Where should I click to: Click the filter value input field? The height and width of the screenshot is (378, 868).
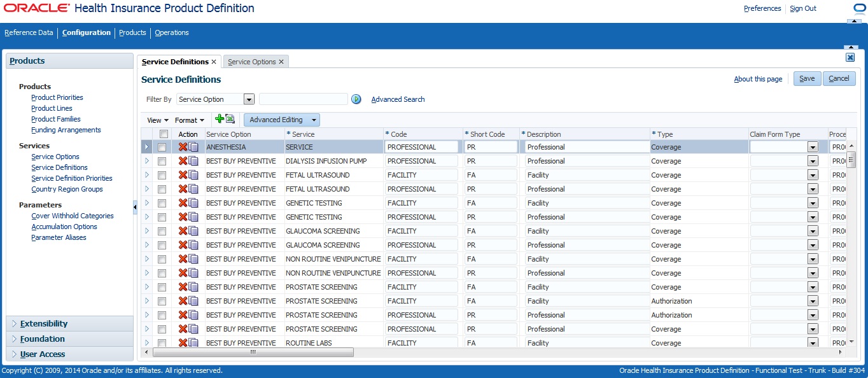click(304, 99)
